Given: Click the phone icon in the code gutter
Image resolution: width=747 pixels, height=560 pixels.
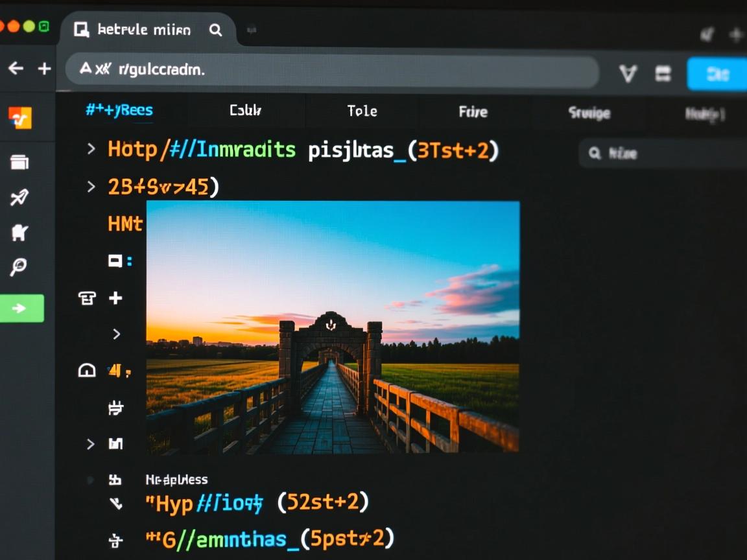Looking at the screenshot, I should [88, 298].
